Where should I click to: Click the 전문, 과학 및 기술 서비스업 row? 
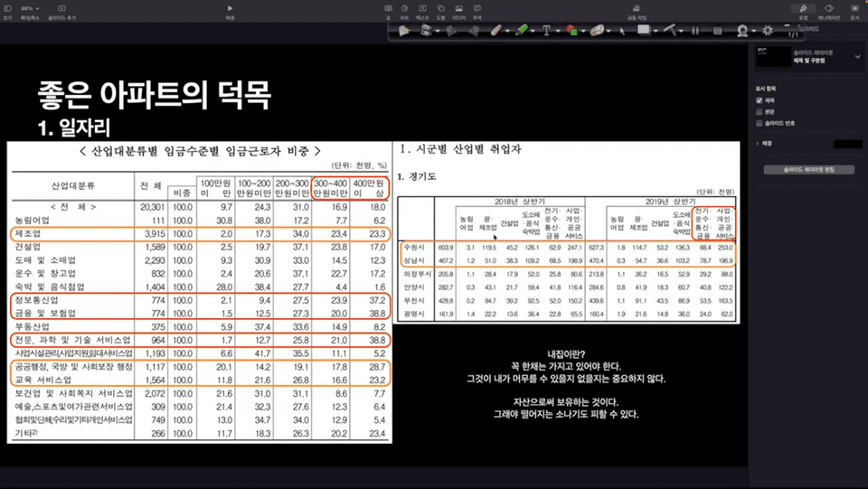201,340
